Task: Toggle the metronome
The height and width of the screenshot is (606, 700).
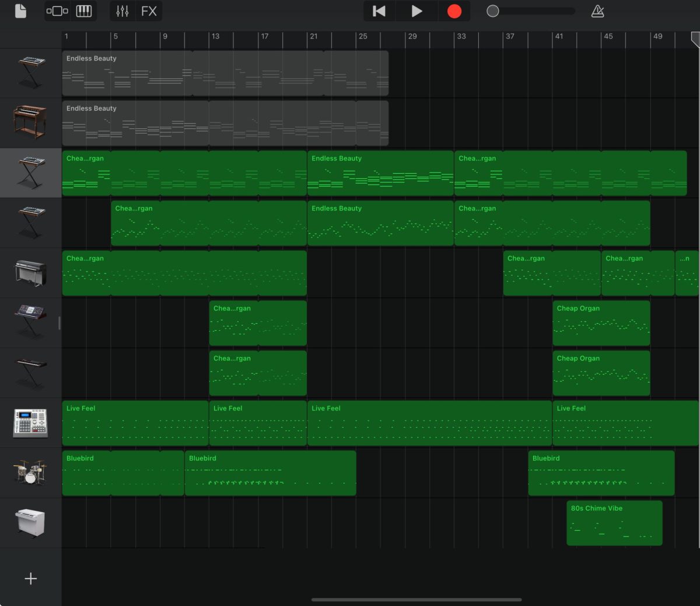Action: click(598, 11)
